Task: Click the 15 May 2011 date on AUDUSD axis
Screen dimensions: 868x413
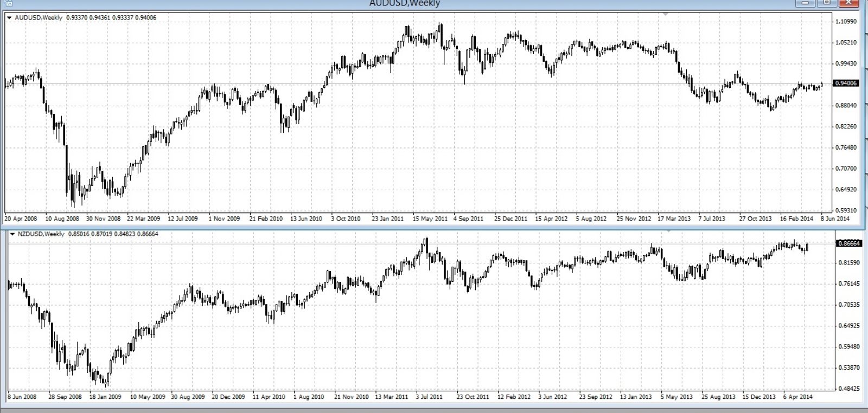Action: [x=430, y=219]
